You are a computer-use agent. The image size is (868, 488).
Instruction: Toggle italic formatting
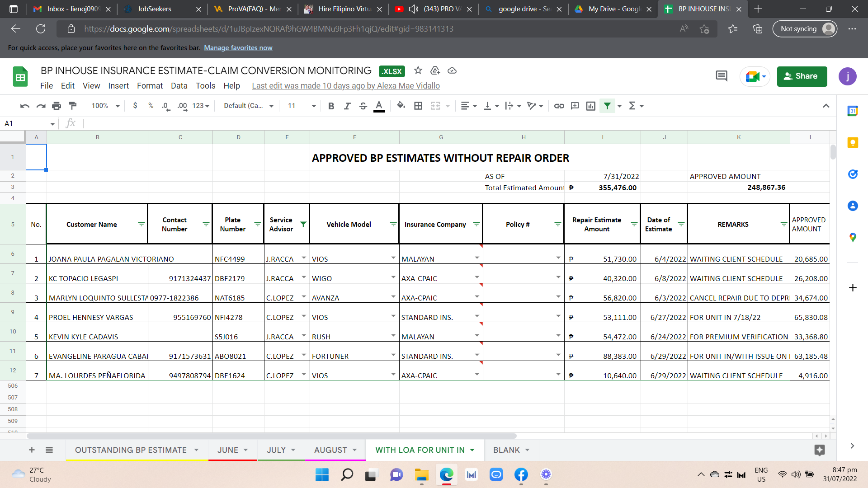click(347, 106)
